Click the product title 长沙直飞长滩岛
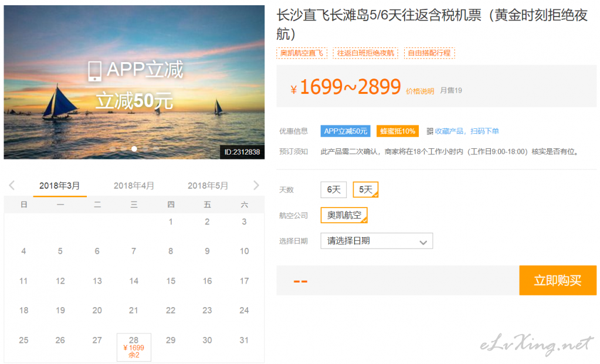 [x=432, y=25]
